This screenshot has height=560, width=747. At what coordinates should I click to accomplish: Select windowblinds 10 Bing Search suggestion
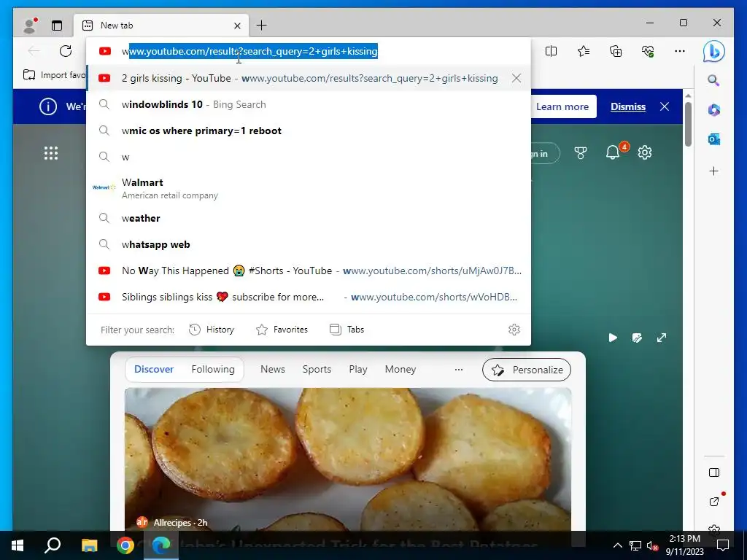coord(309,104)
